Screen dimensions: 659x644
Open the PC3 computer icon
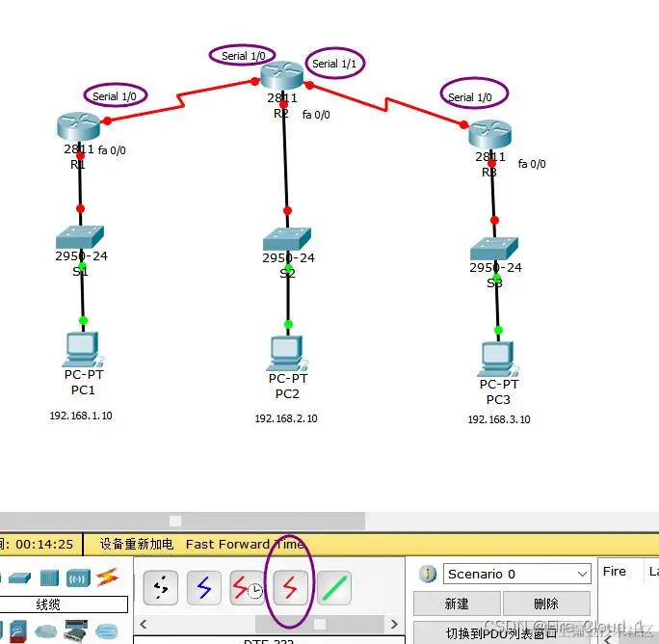click(x=497, y=359)
